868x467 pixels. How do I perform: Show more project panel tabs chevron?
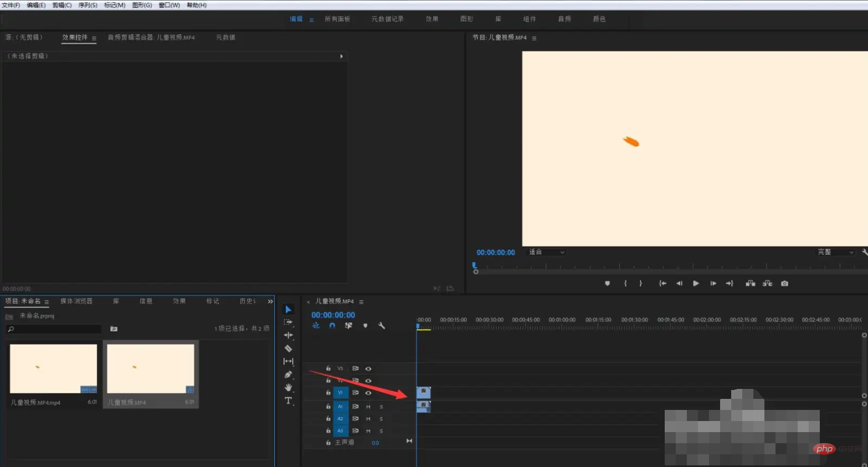pos(270,301)
